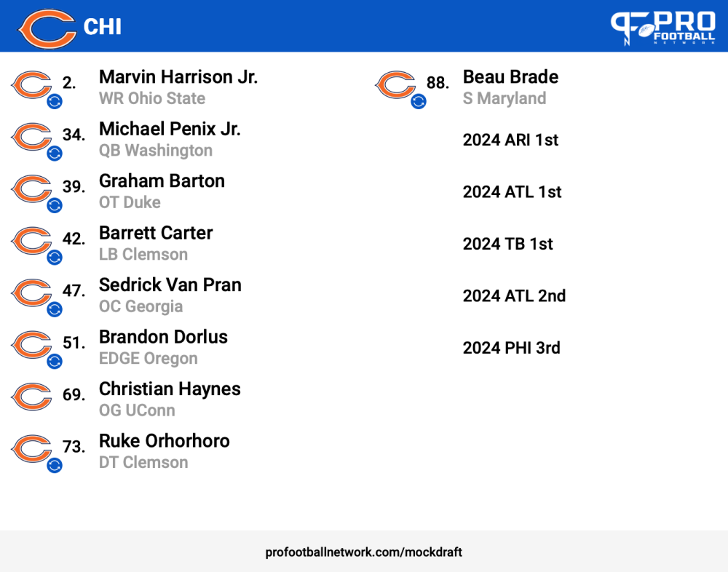The width and height of the screenshot is (728, 572).
Task: Click the CHI team label
Action: [103, 27]
